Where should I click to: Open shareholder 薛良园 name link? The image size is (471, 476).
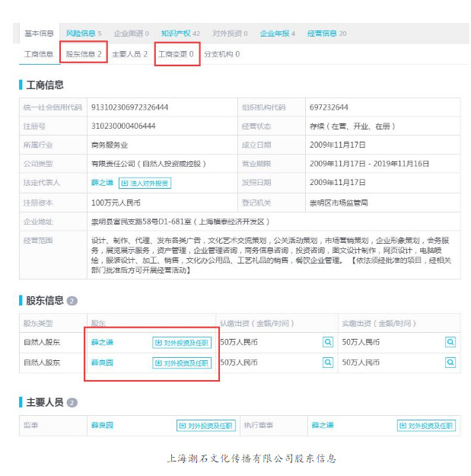101,363
